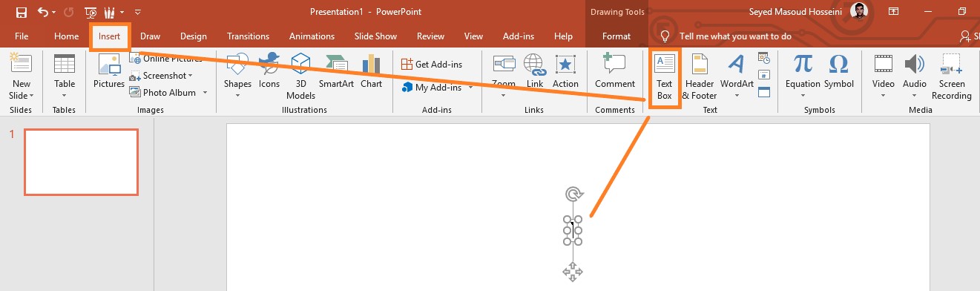
Task: Open the Drawing Tools Format tab
Action: (x=616, y=36)
